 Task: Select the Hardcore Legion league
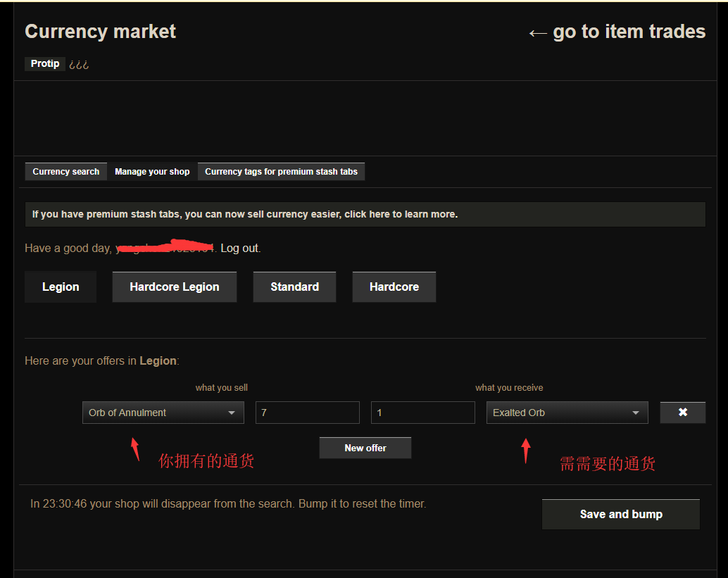pyautogui.click(x=175, y=287)
